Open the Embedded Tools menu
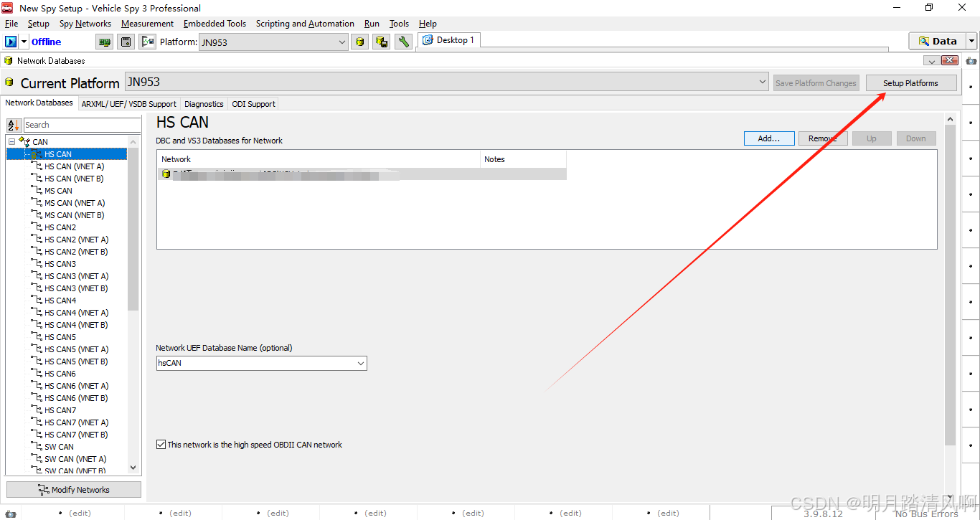980x520 pixels. coord(215,24)
